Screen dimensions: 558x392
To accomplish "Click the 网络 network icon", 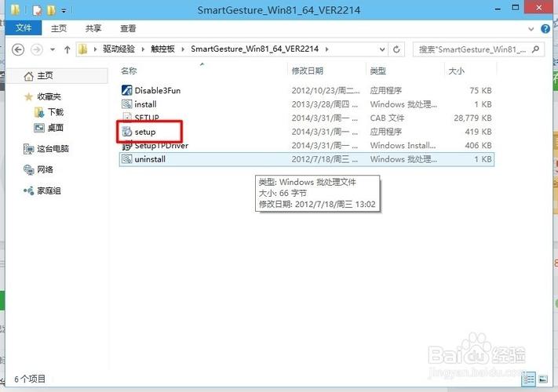I will 28,170.
